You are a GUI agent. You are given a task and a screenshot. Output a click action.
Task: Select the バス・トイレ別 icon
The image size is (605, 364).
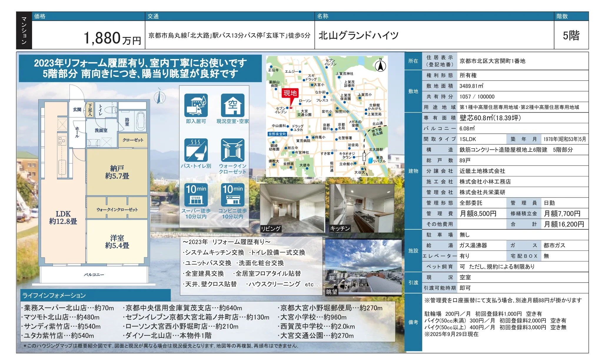196,150
